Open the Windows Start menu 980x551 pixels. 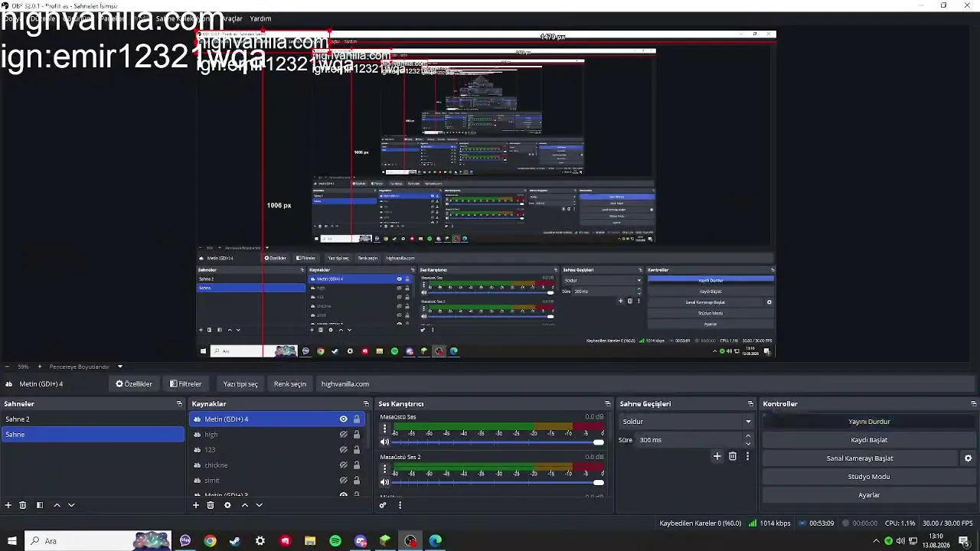(12, 541)
